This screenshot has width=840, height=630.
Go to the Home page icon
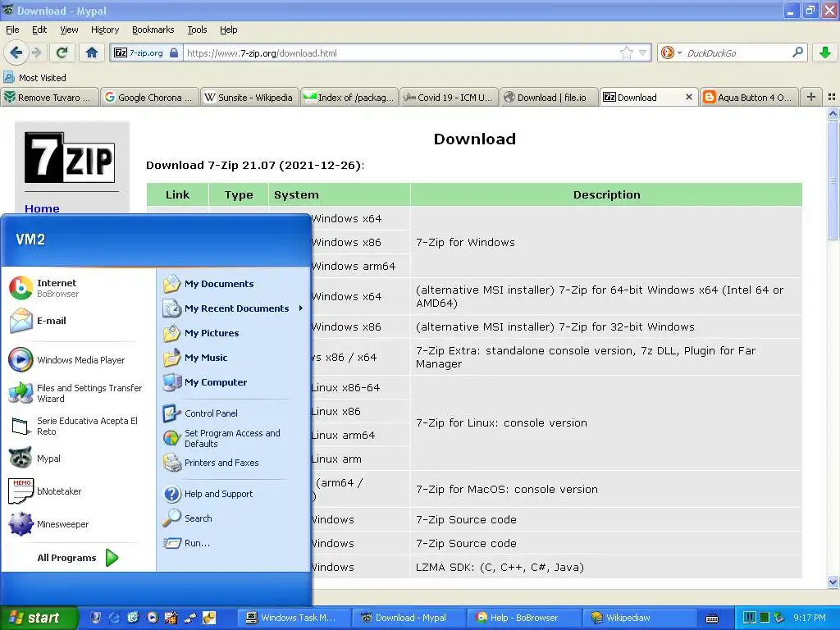(x=92, y=52)
